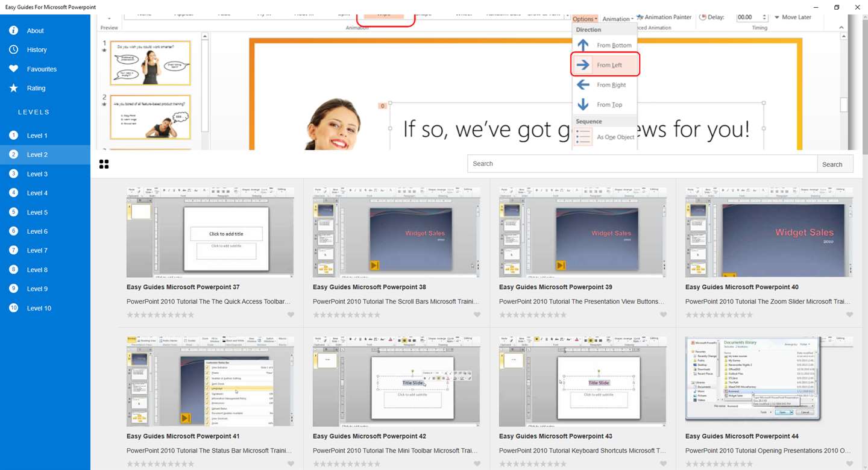Click the History clock icon
868x470 pixels.
point(13,50)
